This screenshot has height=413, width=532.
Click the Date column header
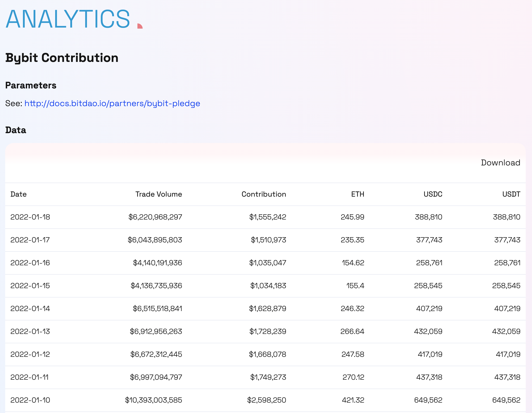tap(18, 194)
